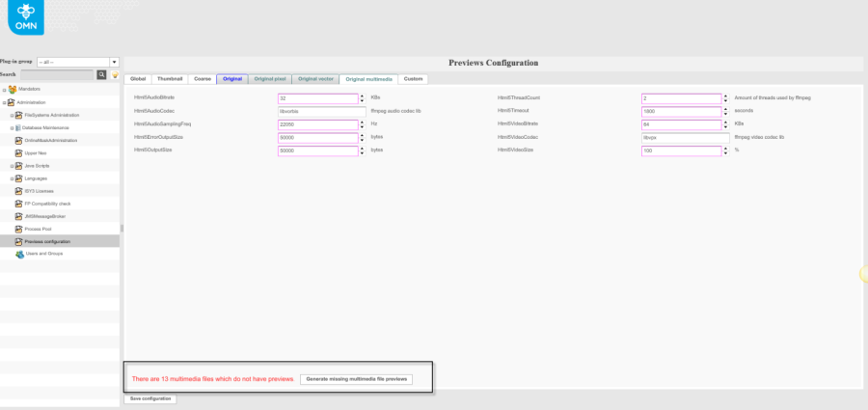The image size is (868, 410).
Task: Click the OnlineMaskAdministration icon
Action: [x=19, y=141]
